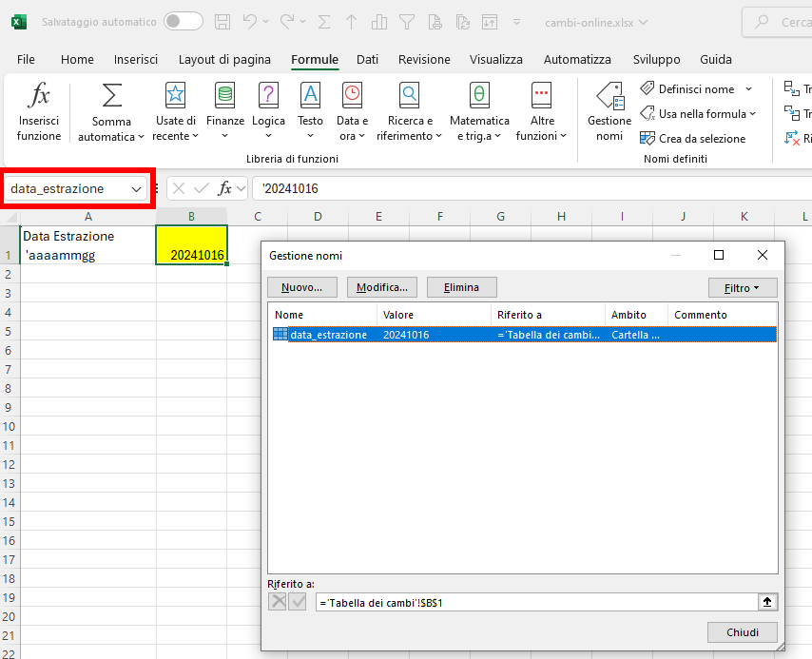This screenshot has height=659, width=812.
Task: Save workbook with floppy disk icon
Action: (222, 22)
